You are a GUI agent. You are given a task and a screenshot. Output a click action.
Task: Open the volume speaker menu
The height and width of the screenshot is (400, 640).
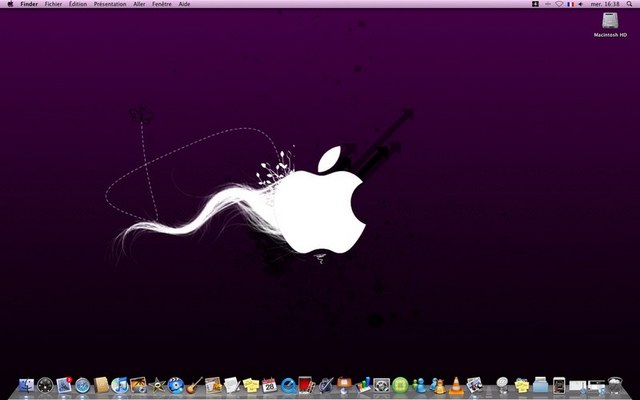click(581, 4)
